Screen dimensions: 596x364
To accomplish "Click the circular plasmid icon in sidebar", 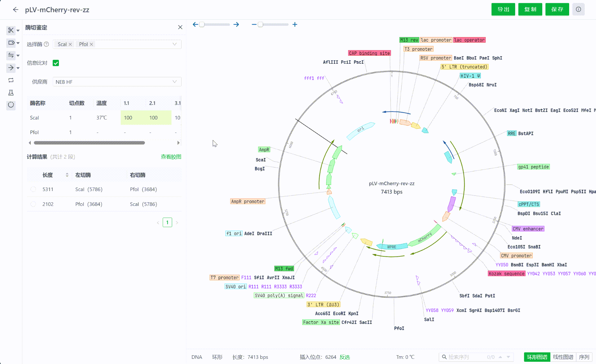I will point(11,105).
